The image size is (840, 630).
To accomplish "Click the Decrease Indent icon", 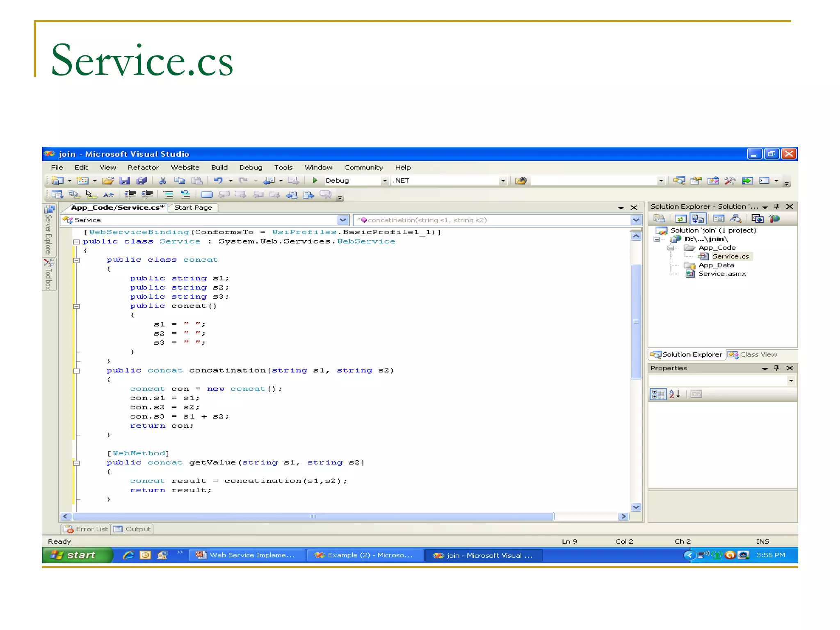I will pyautogui.click(x=130, y=194).
